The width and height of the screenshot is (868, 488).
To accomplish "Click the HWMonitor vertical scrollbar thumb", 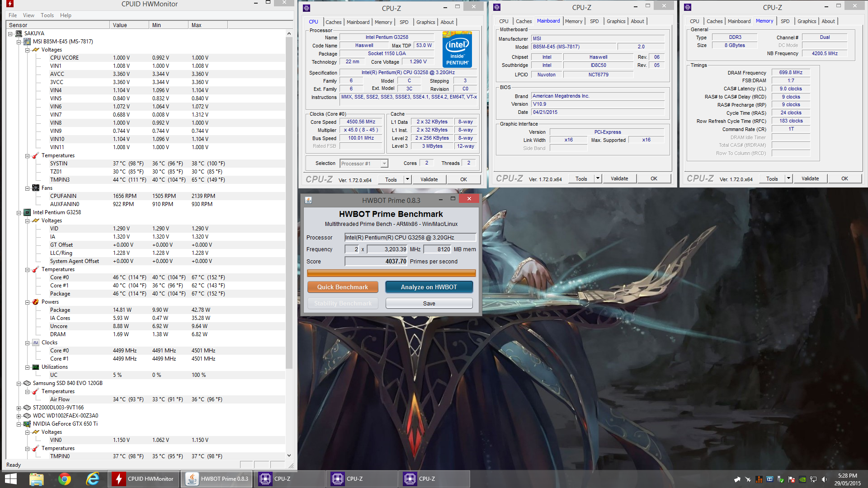I will 289,203.
